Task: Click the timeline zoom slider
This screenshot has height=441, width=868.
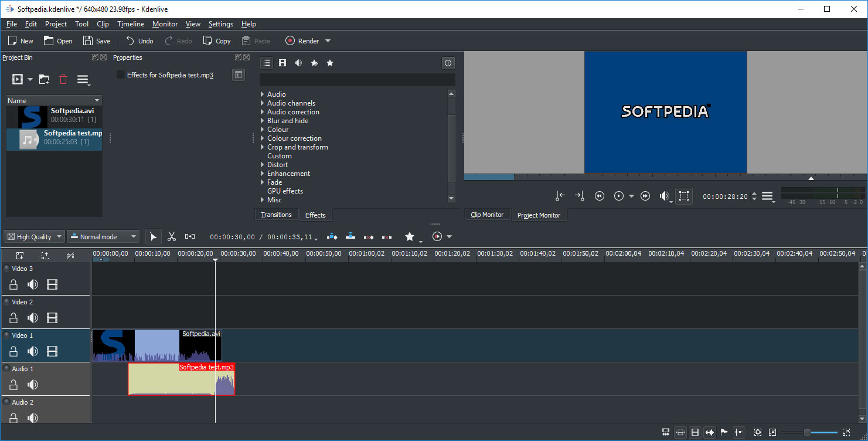Action: coord(807,432)
